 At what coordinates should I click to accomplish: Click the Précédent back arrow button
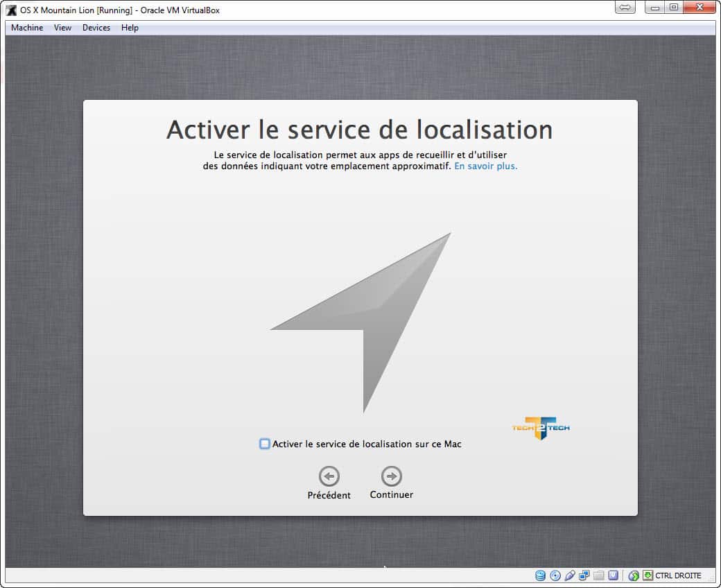(329, 476)
